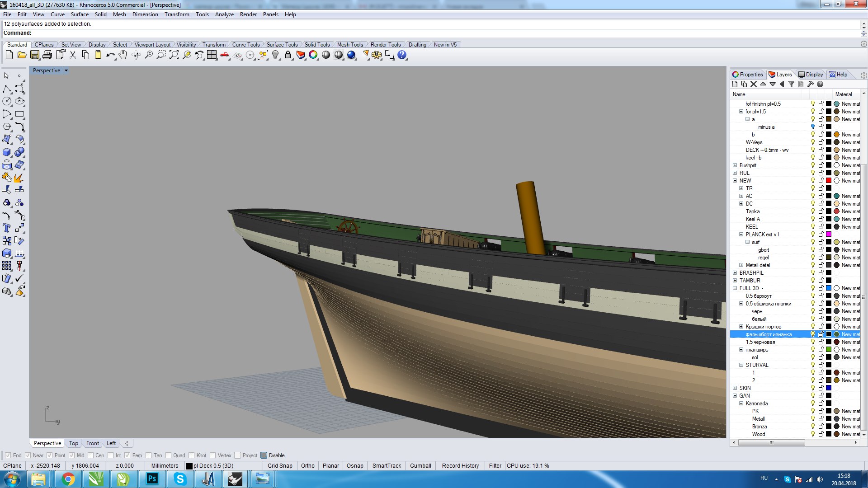Open the Surface menu
The height and width of the screenshot is (488, 868).
pyautogui.click(x=80, y=14)
